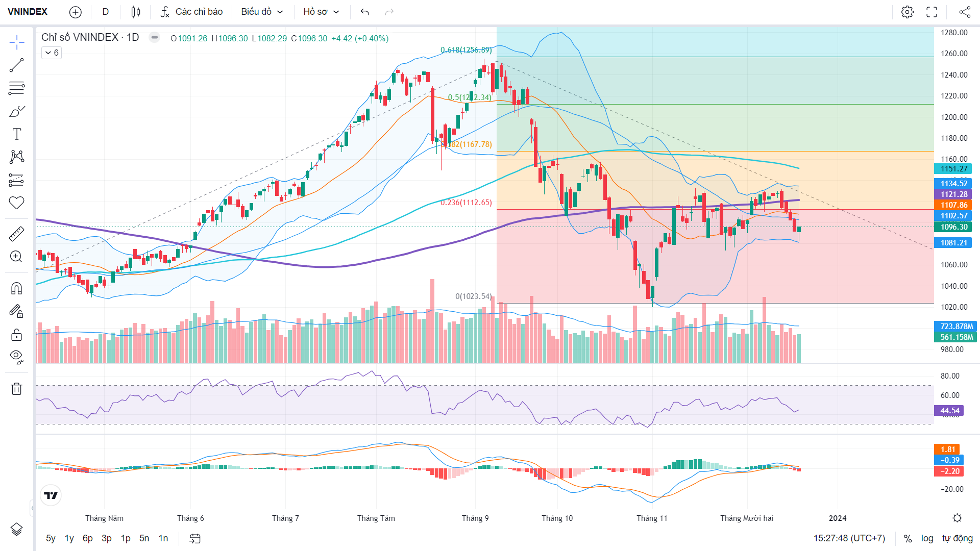This screenshot has width=980, height=551.
Task: Open time axis settings gear
Action: pos(957,518)
